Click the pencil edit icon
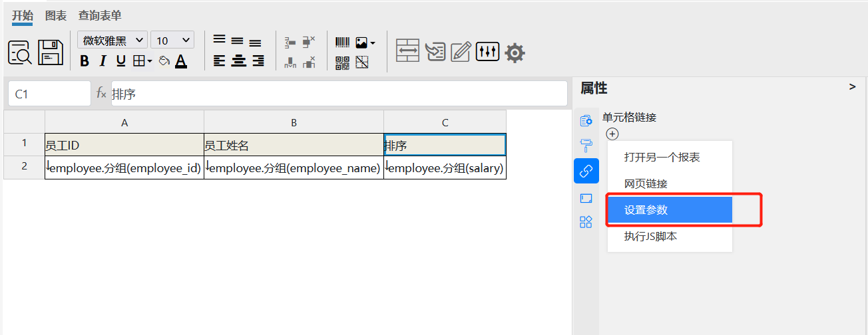 pyautogui.click(x=461, y=51)
